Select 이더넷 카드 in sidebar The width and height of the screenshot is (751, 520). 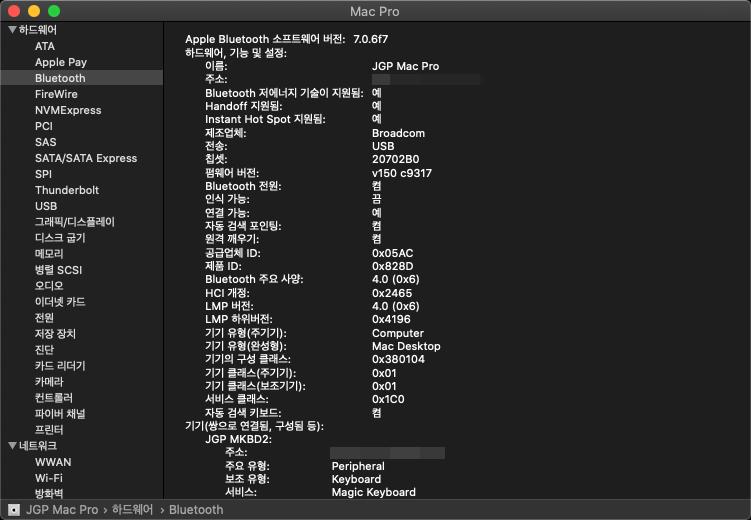(x=60, y=302)
